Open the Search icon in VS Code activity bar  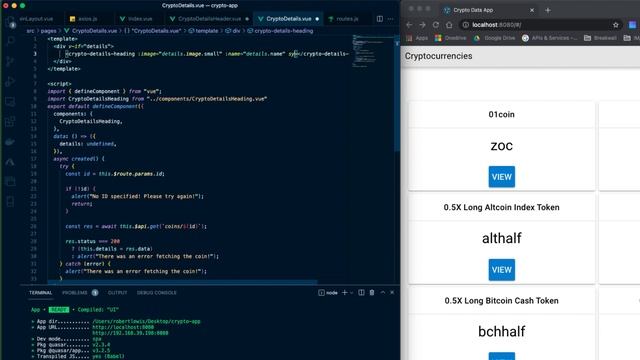pos(10,41)
